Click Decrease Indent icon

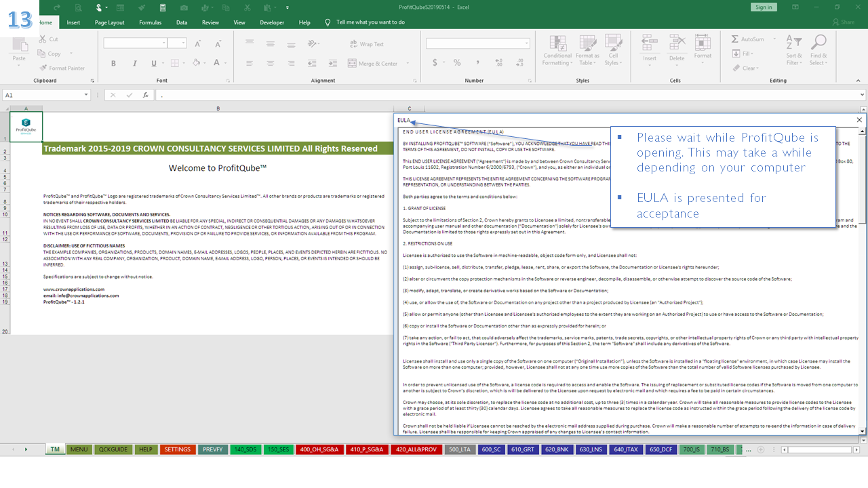pos(313,63)
